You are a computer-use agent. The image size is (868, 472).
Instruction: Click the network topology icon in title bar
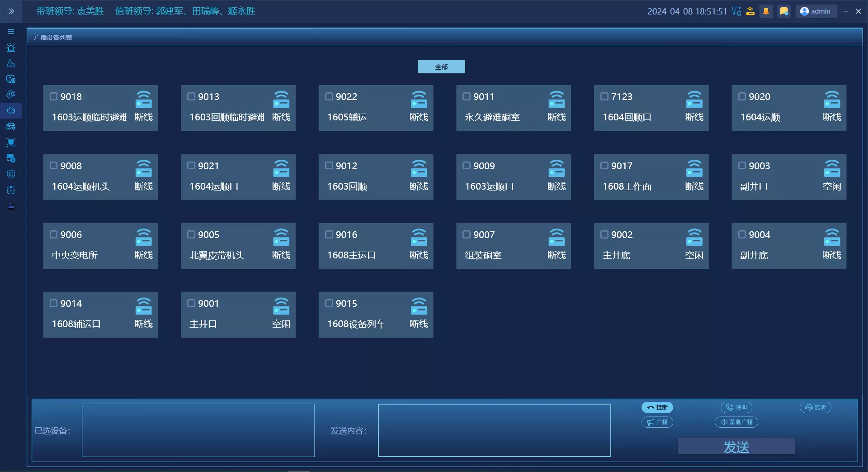737,11
